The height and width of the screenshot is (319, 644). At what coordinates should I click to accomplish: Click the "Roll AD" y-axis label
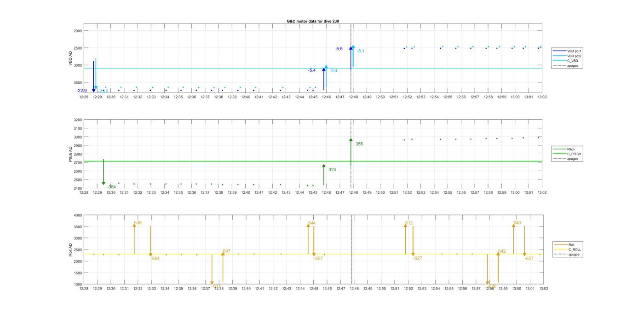click(70, 249)
